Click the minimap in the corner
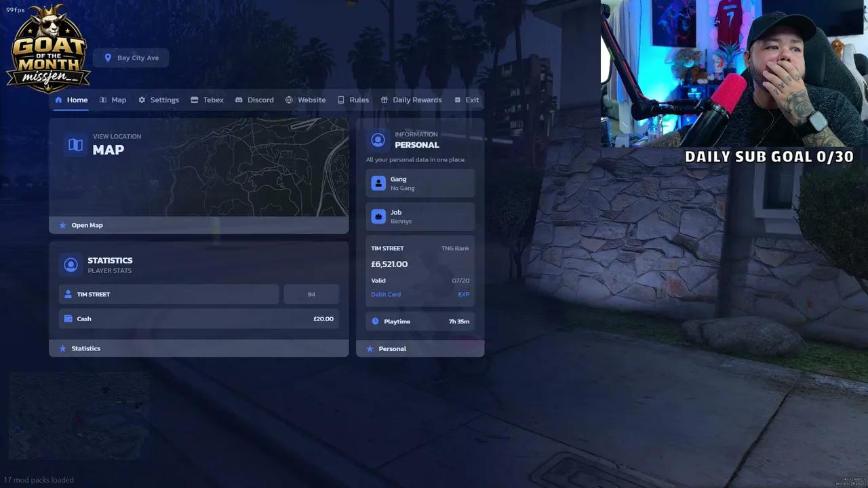 (x=79, y=415)
